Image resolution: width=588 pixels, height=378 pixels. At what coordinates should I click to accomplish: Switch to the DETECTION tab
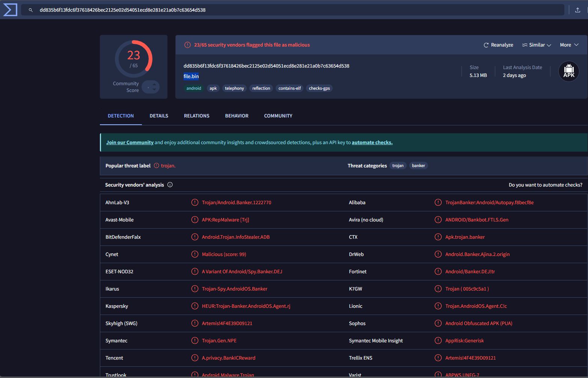click(x=121, y=116)
